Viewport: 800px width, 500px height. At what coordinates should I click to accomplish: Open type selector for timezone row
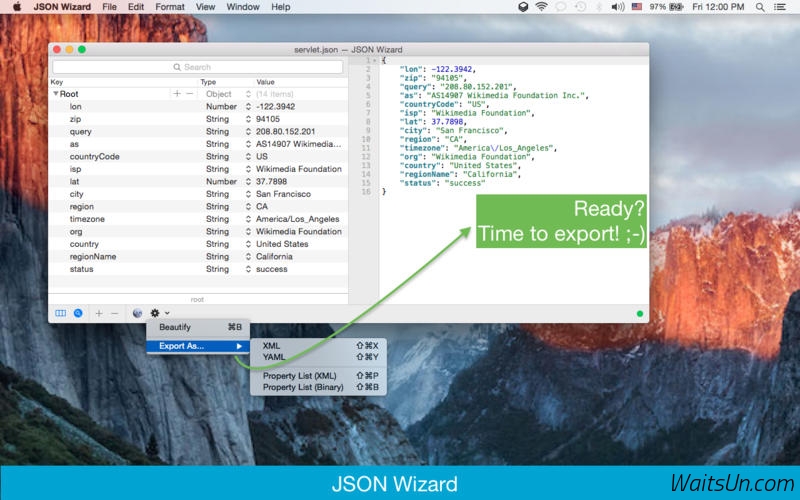click(248, 219)
